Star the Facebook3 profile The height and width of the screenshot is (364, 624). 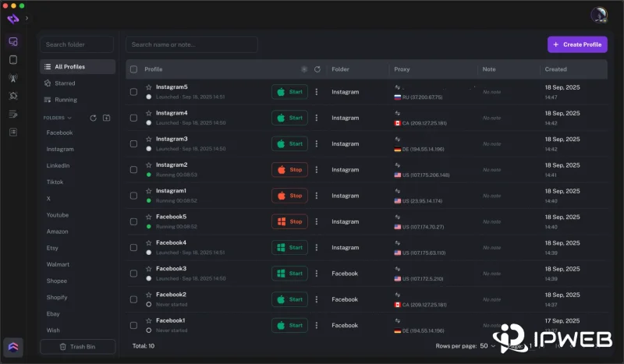[x=148, y=269]
